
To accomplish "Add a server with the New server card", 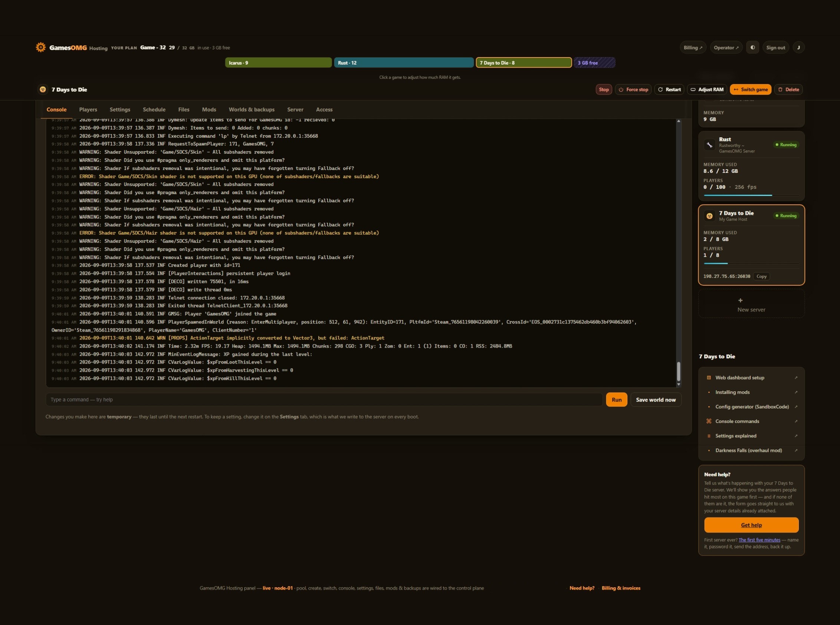I will point(751,304).
